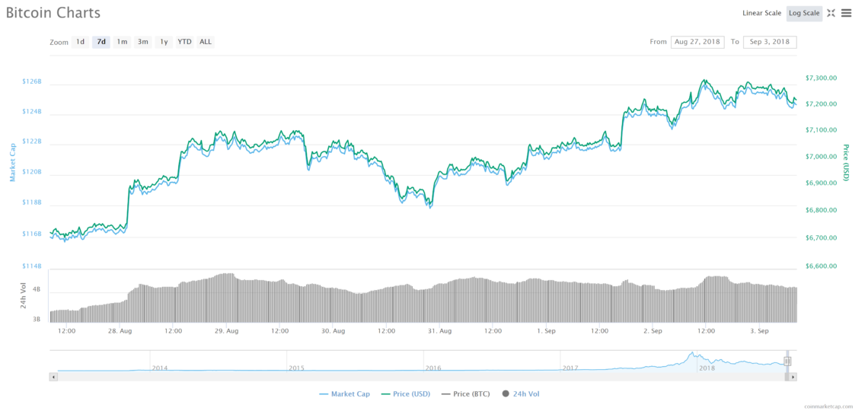Click the coinmarketcap.com credit link
This screenshot has width=868, height=411.
828,406
